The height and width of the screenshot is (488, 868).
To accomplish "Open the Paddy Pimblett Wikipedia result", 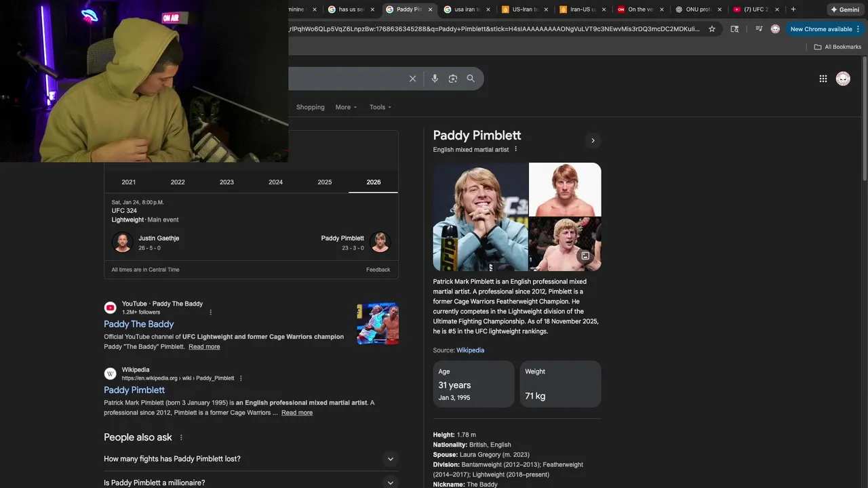I will click(x=134, y=390).
